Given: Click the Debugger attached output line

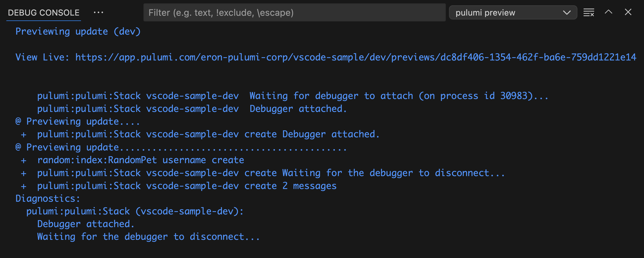Looking at the screenshot, I should 86,224.
